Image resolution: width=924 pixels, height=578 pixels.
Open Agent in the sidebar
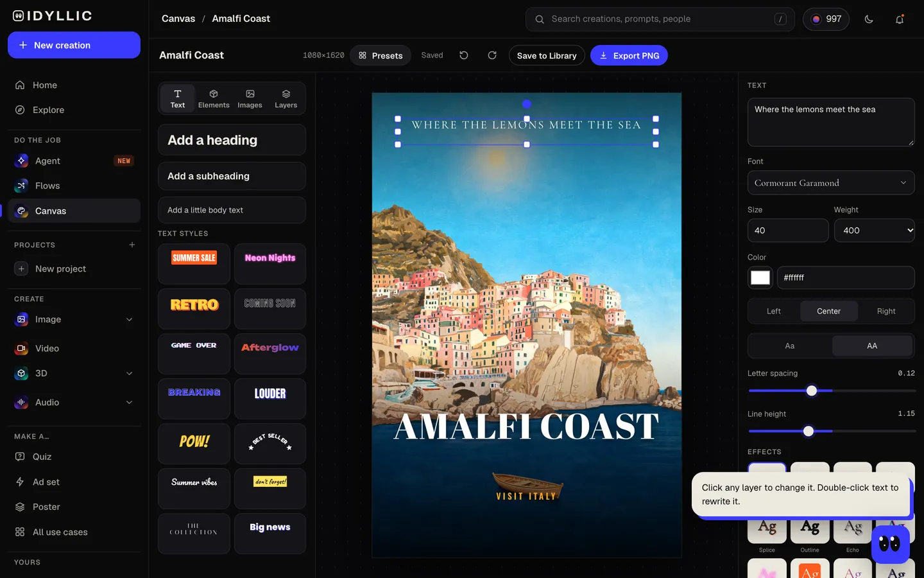(74, 161)
